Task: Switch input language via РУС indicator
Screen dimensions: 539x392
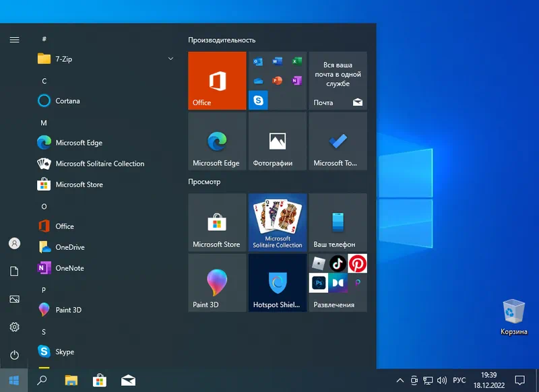Action: tap(459, 381)
